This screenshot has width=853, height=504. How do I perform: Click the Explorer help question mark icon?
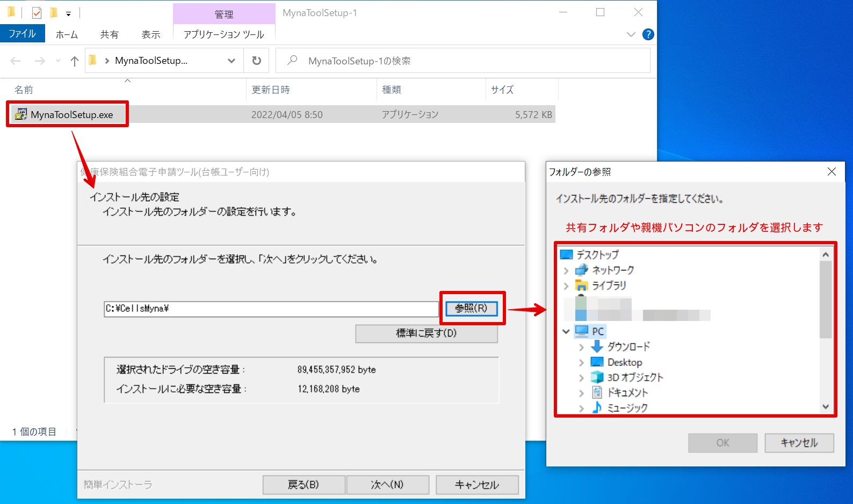[648, 34]
